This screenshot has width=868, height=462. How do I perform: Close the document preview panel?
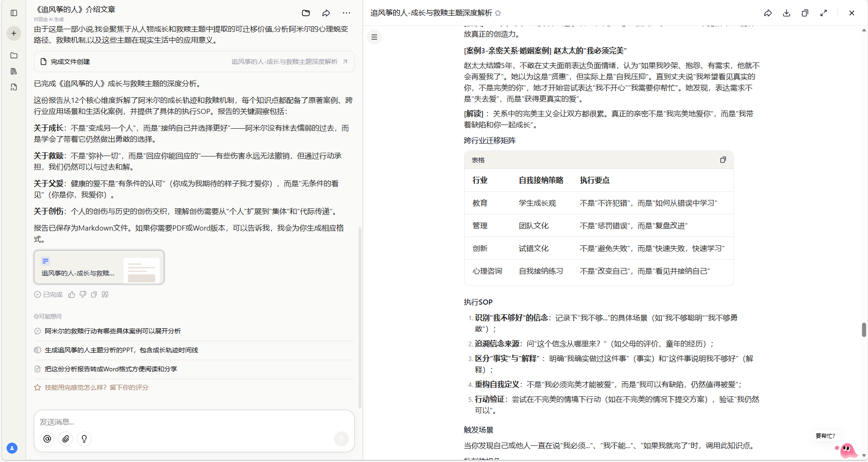point(852,13)
